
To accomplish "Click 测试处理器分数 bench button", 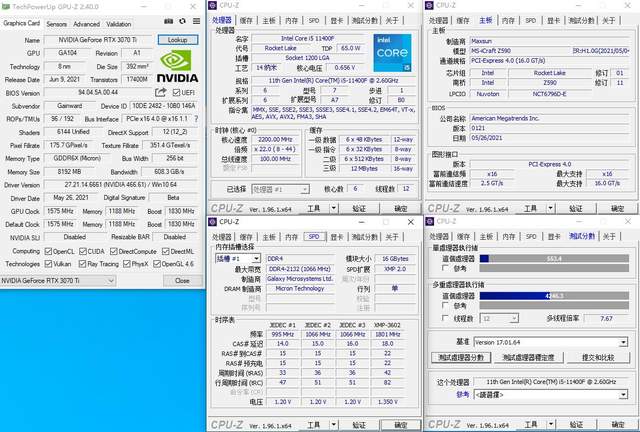I will click(x=461, y=357).
